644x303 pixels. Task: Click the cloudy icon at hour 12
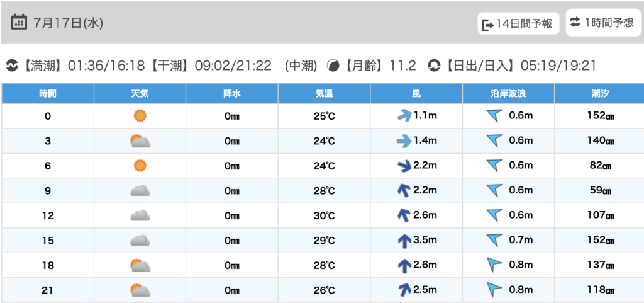(x=140, y=215)
